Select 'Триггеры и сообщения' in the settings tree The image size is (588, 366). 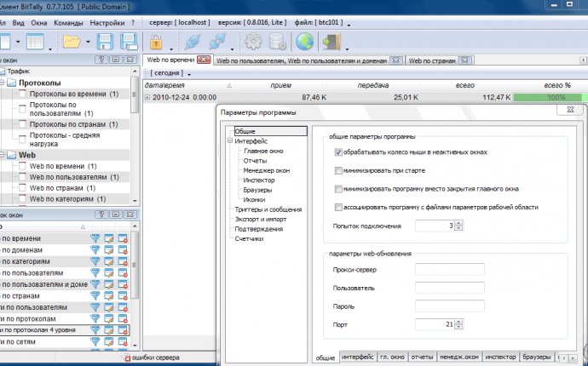point(268,209)
